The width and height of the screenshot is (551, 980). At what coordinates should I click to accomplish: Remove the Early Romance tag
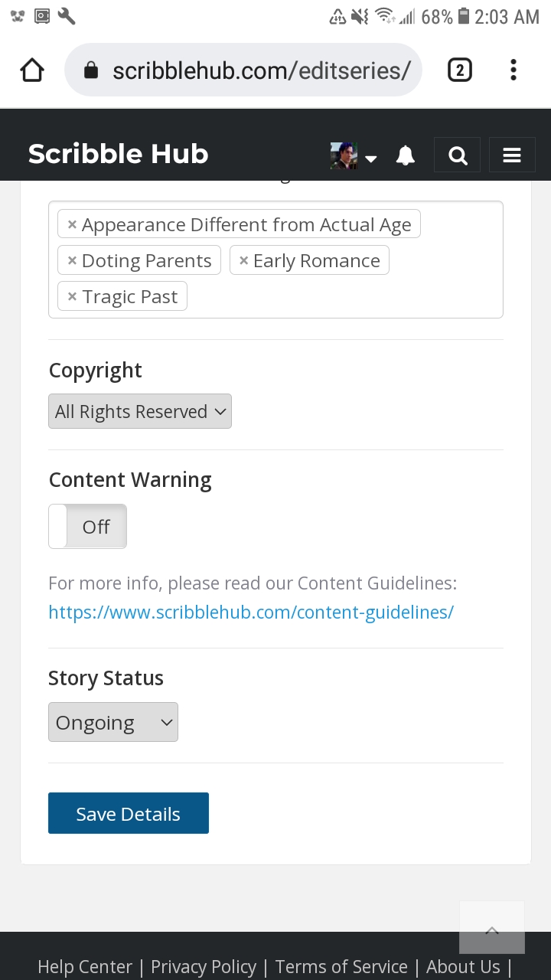tap(243, 261)
